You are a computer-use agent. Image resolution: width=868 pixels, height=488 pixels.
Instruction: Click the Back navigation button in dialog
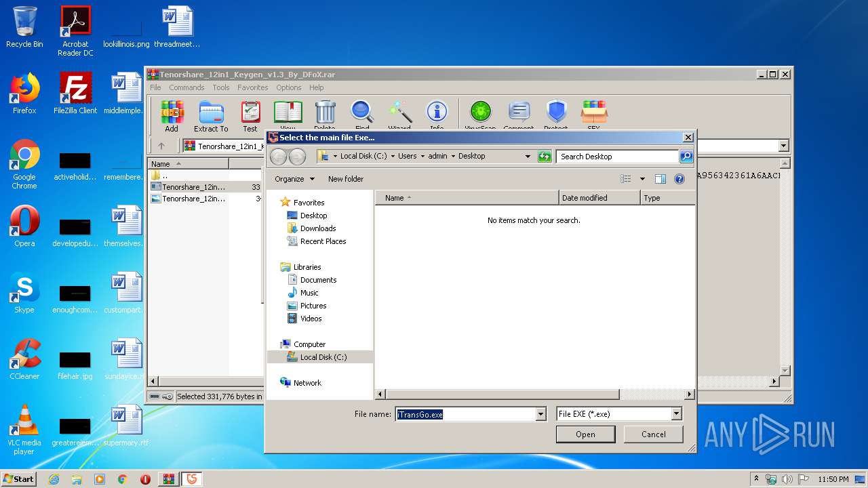point(278,157)
